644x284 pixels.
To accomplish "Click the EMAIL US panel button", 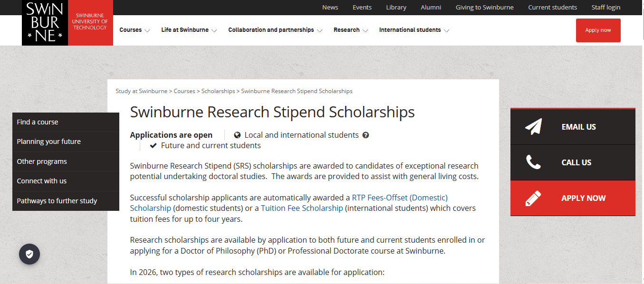I will coord(573,127).
